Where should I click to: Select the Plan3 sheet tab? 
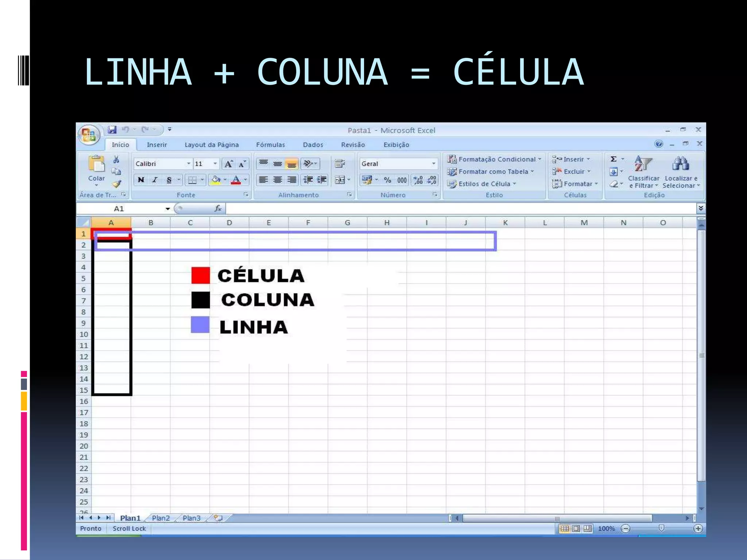(191, 518)
